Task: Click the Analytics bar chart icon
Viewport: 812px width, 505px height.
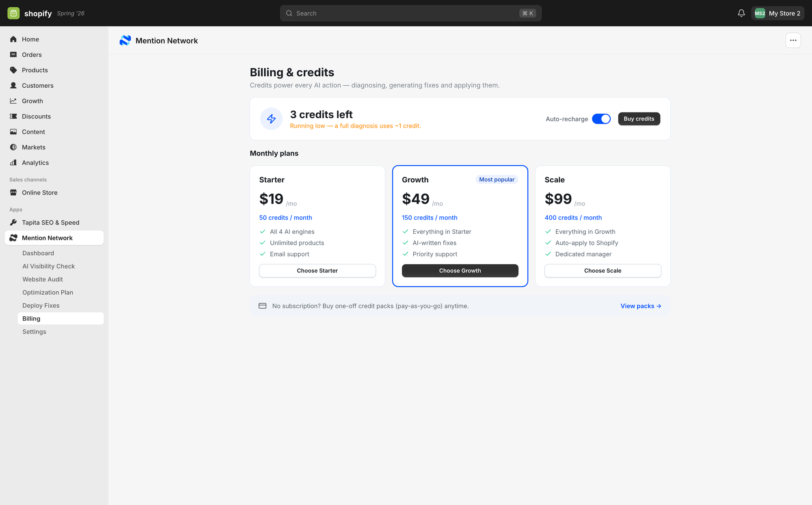Action: (x=13, y=163)
